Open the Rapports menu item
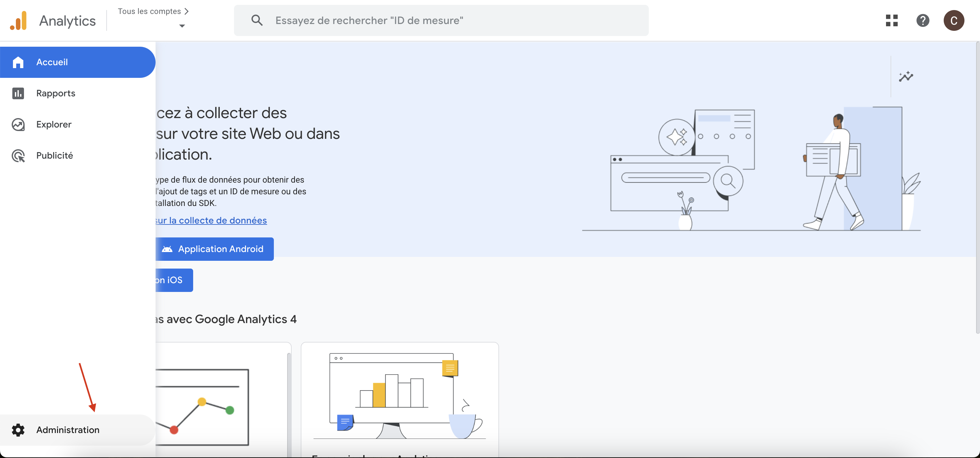This screenshot has width=980, height=458. click(x=55, y=93)
